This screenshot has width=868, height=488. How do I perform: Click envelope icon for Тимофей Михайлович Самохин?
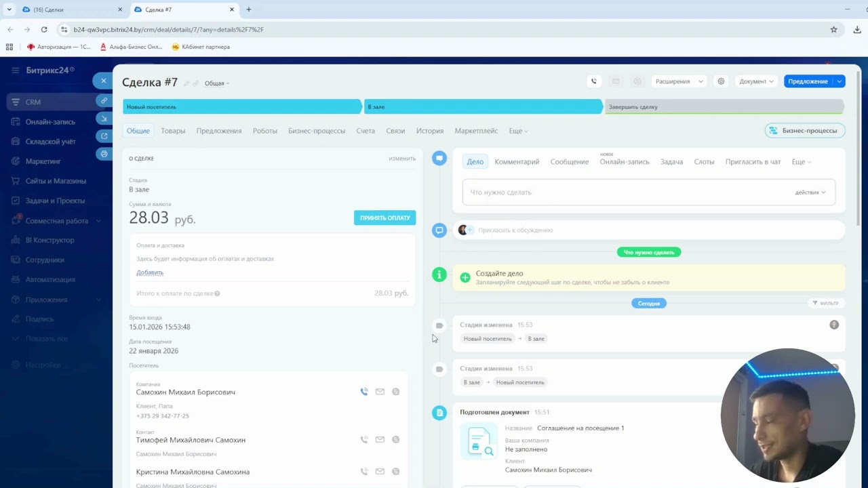coord(380,440)
